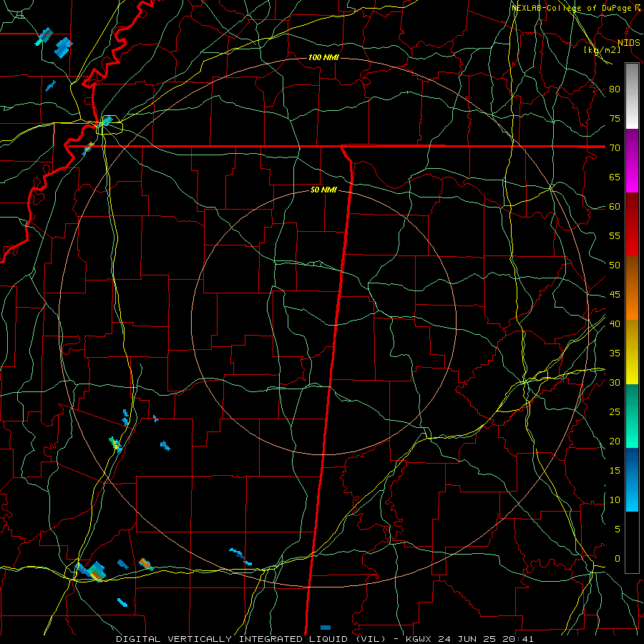Pick the red segment of the color bar

[x=632, y=225]
